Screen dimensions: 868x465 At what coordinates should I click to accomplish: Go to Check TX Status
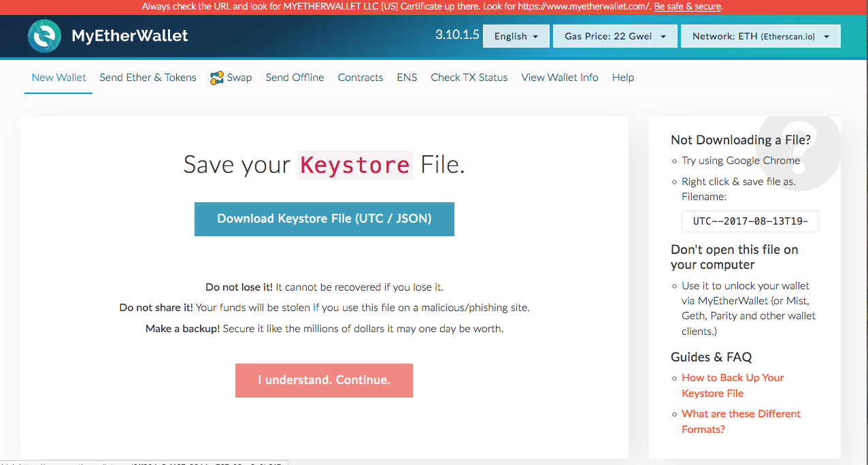tap(469, 78)
